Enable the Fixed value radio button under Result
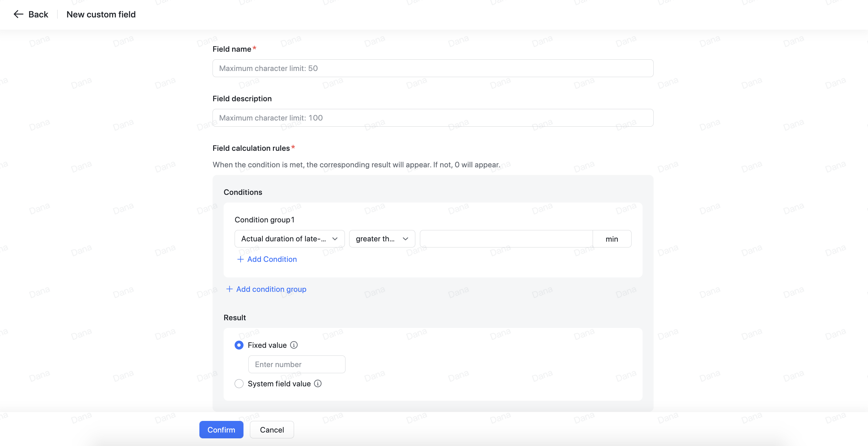This screenshot has width=868, height=446. 239,345
